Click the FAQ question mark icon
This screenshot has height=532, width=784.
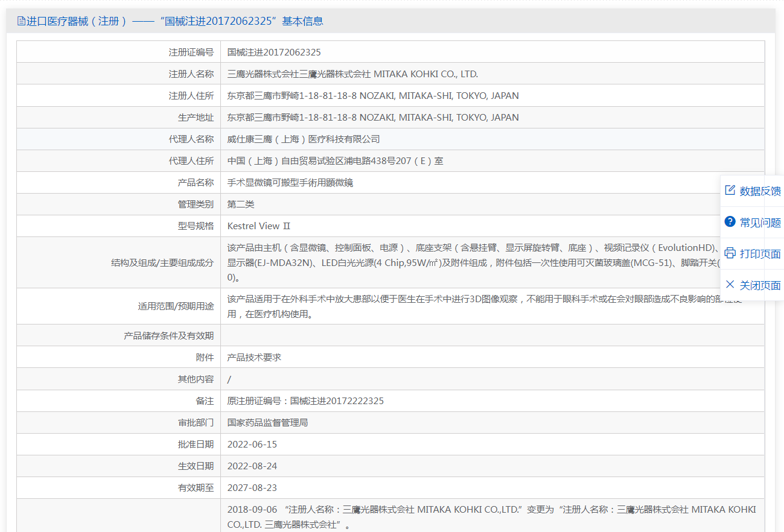click(x=730, y=222)
